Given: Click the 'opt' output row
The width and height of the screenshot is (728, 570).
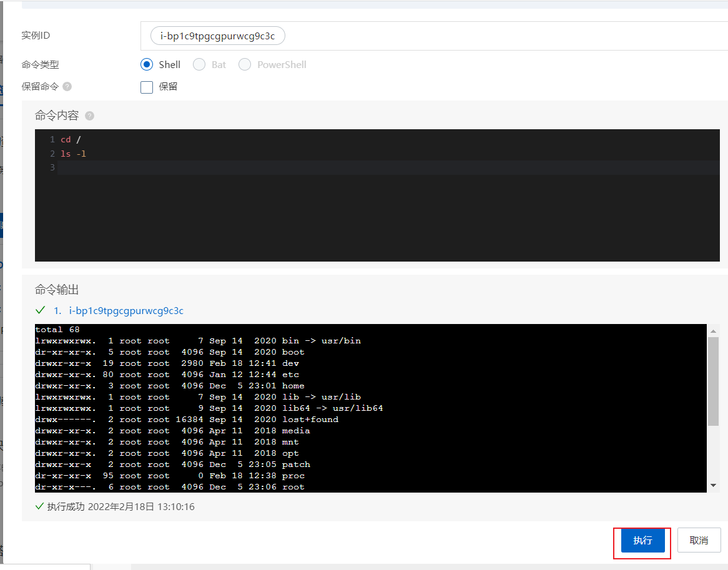Looking at the screenshot, I should click(167, 453).
